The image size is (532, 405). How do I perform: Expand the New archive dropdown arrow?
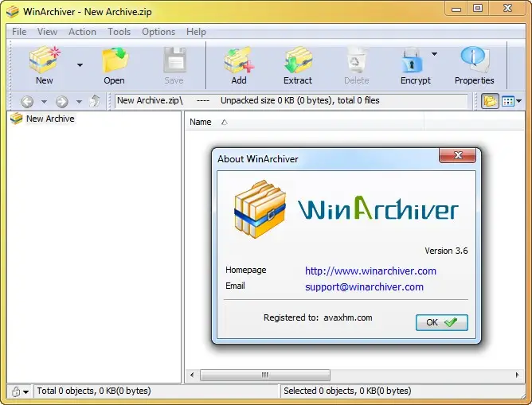coord(80,65)
